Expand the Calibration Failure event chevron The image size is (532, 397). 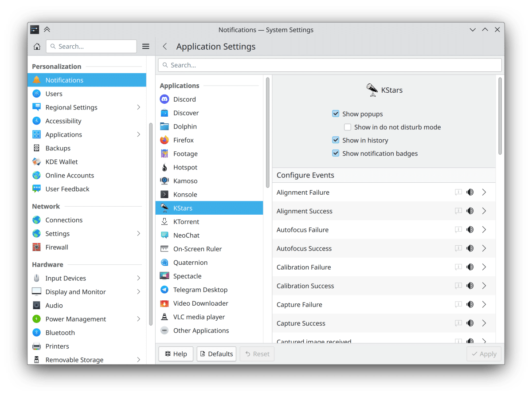click(x=484, y=267)
